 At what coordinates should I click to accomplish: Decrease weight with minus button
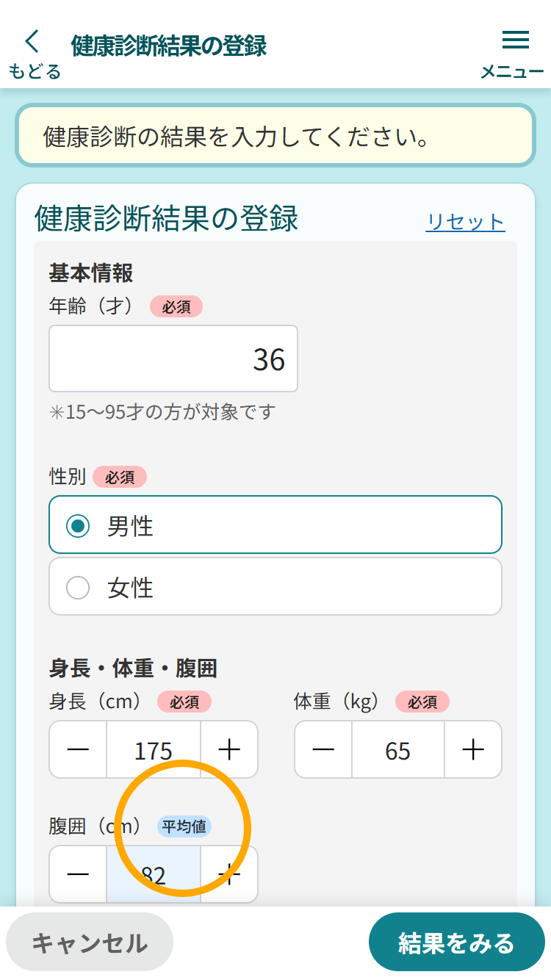[323, 749]
